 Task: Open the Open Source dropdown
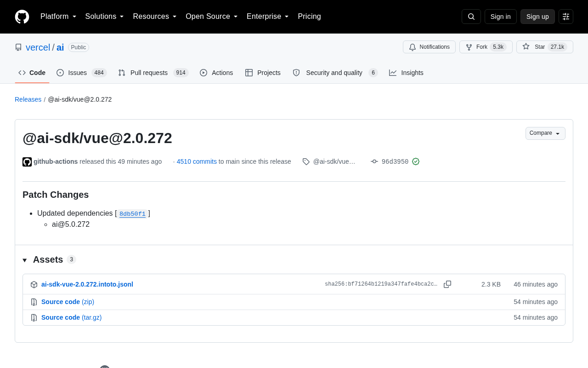coord(212,17)
